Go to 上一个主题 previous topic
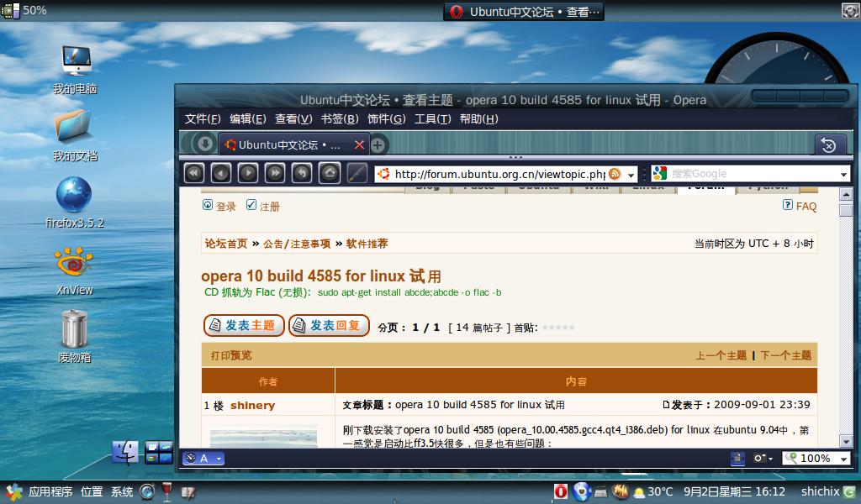The height and width of the screenshot is (504, 861). pos(721,355)
